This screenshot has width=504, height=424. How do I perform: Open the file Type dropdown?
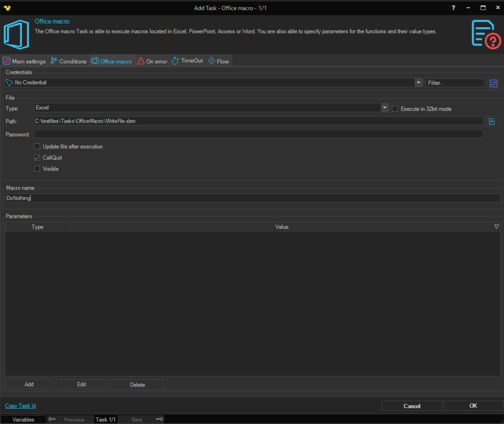click(x=384, y=108)
